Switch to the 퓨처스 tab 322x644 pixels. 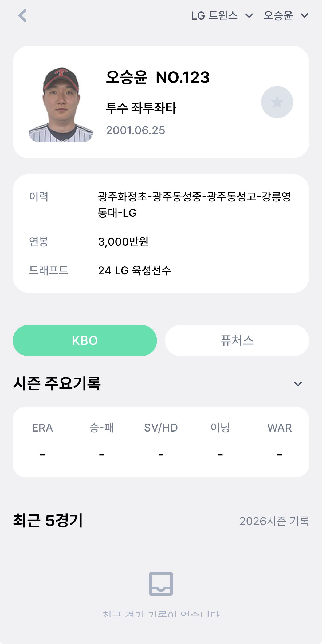(237, 340)
